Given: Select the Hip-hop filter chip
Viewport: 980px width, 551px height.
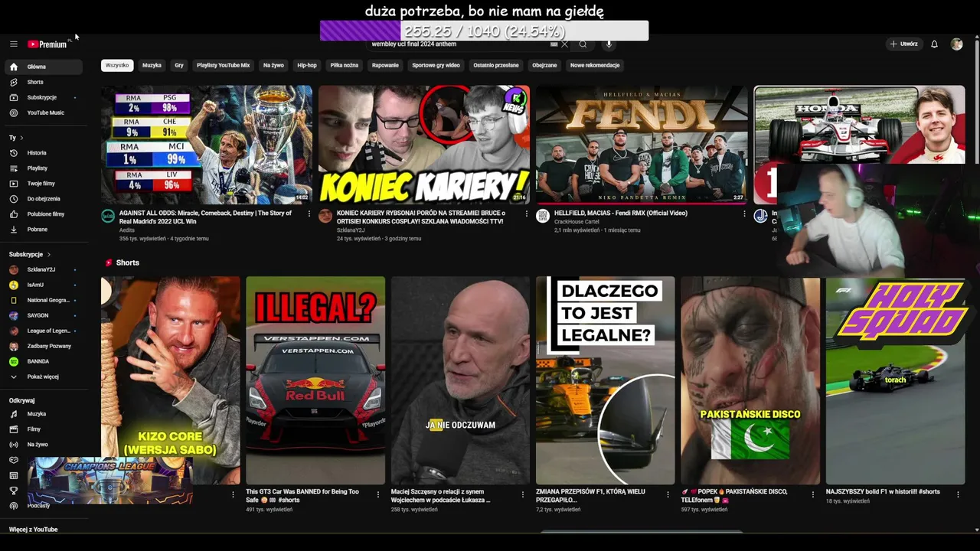Looking at the screenshot, I should click(x=307, y=66).
